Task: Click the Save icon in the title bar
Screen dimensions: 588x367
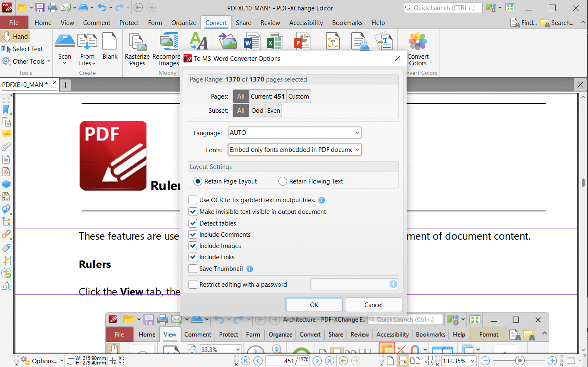Action: (x=40, y=7)
